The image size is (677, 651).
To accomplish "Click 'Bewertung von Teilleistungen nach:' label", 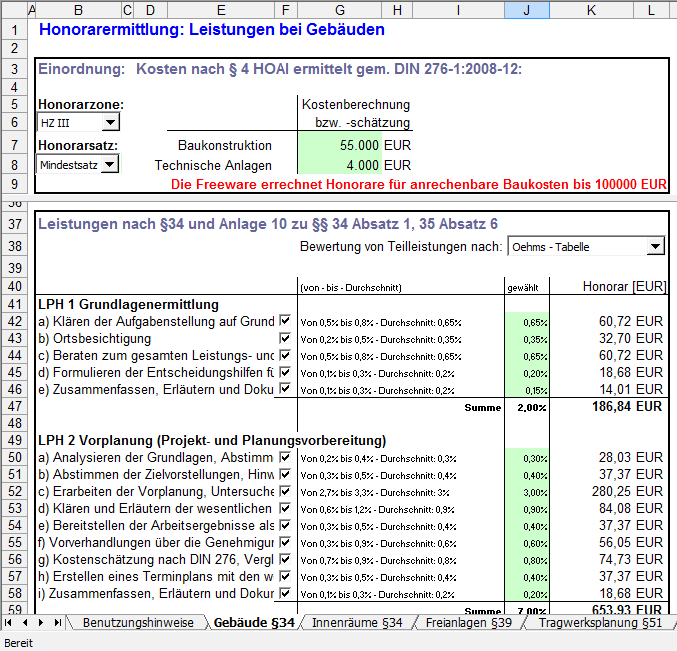I will [x=401, y=246].
